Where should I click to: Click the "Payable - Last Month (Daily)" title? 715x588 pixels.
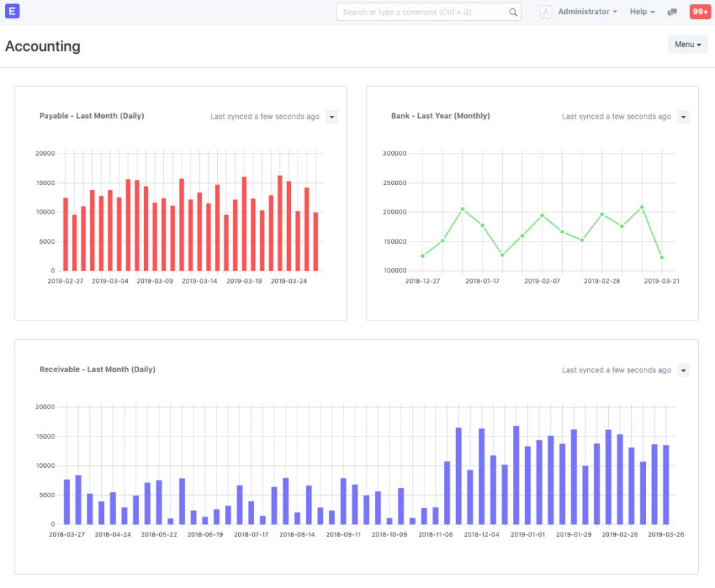point(91,116)
